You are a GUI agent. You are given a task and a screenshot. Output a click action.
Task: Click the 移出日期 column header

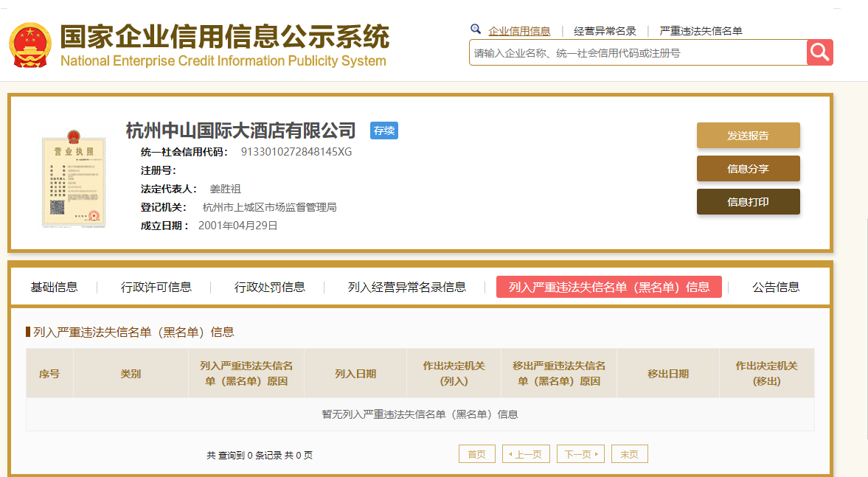[668, 374]
